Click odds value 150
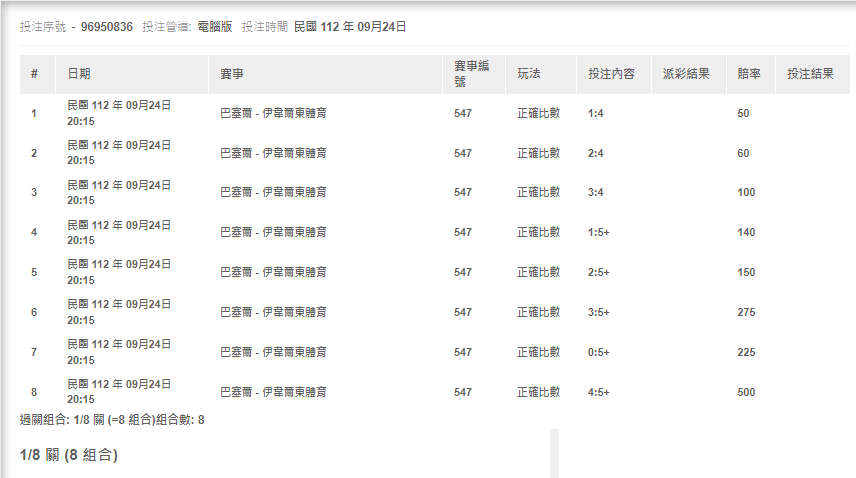Screen dimensions: 856x478 click(746, 272)
